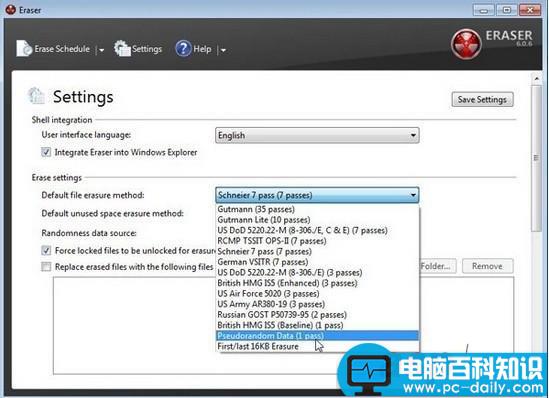
Task: Select US Army AR380-19 option
Action: click(x=317, y=304)
